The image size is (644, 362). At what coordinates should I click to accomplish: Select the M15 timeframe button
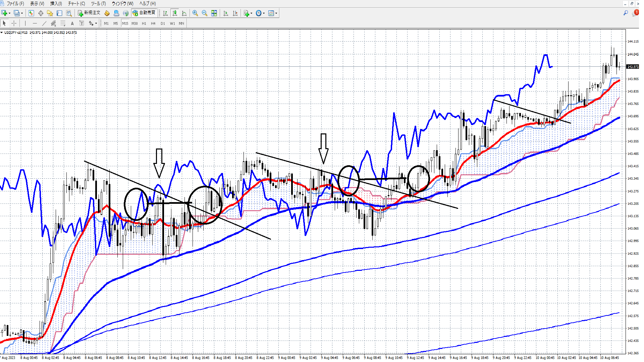[x=125, y=23]
